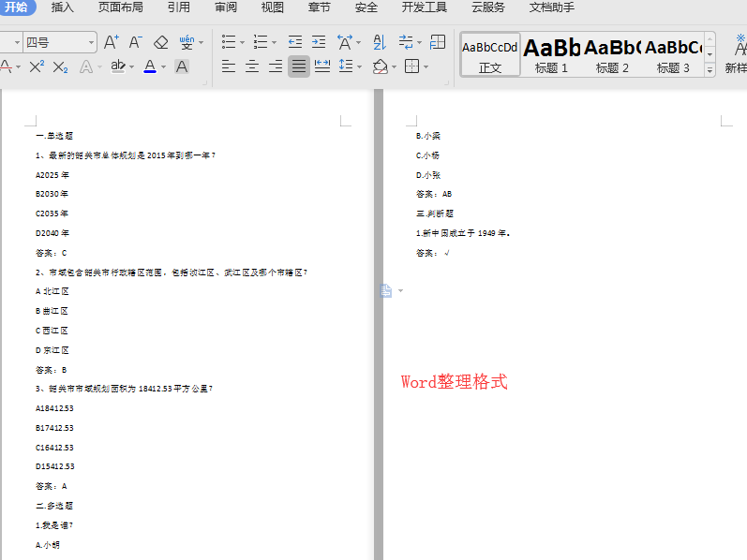Click the paste options icon between pages
The width and height of the screenshot is (747, 560).
point(385,291)
